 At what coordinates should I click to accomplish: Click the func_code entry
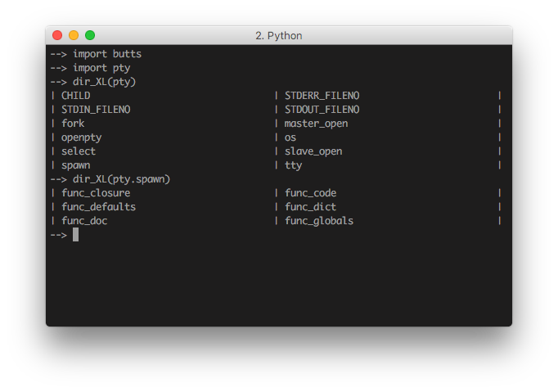coord(310,192)
